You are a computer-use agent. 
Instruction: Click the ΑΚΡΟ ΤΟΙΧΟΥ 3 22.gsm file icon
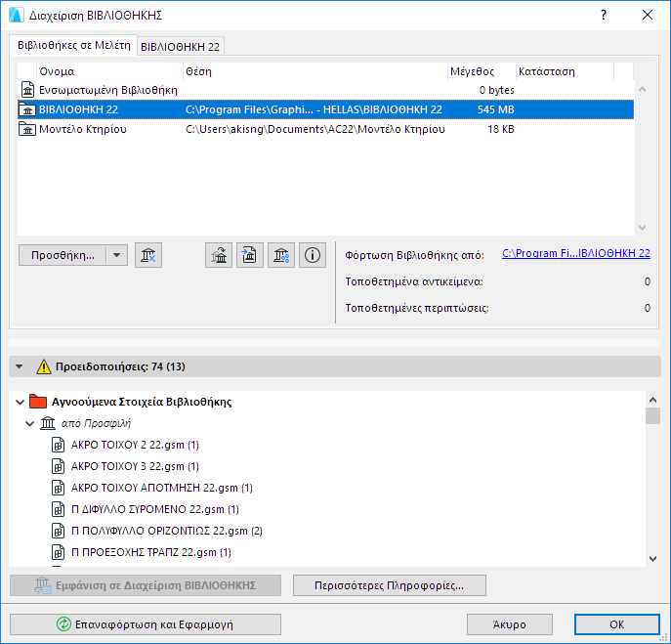[x=58, y=466]
